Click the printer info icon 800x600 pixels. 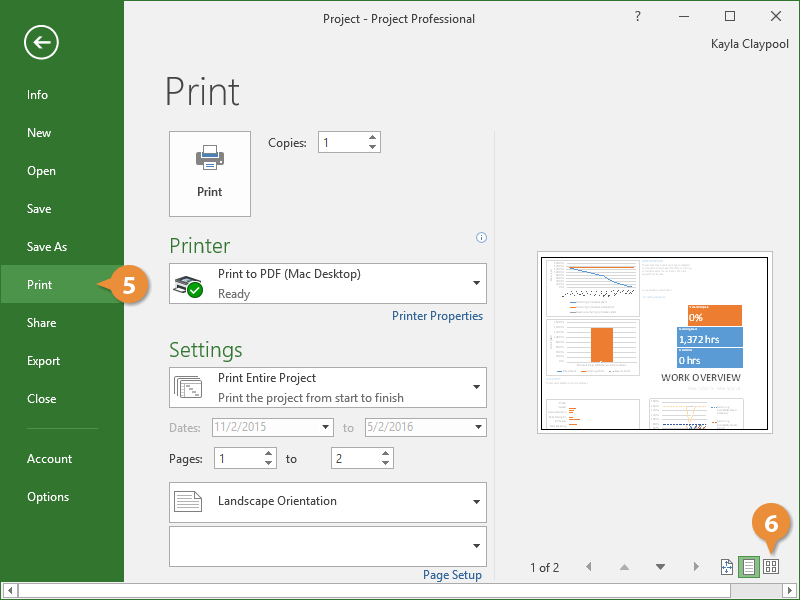tap(481, 238)
